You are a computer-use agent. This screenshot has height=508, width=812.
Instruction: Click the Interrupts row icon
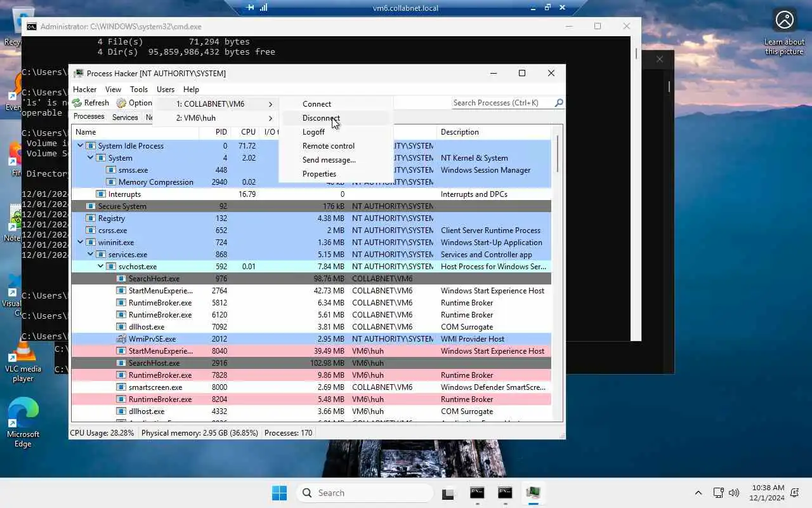click(x=101, y=194)
